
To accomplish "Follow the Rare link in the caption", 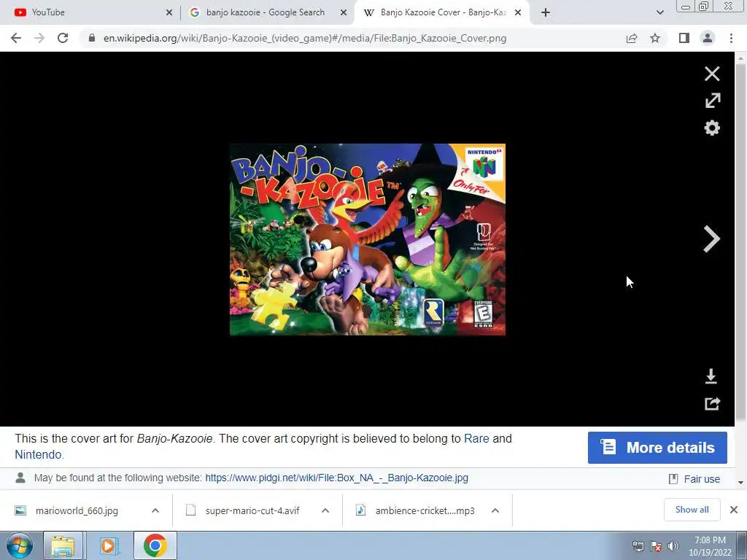I will tap(476, 438).
